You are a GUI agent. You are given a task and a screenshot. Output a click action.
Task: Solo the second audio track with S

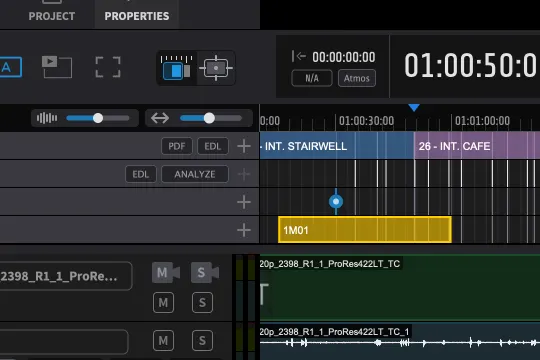[202, 341]
